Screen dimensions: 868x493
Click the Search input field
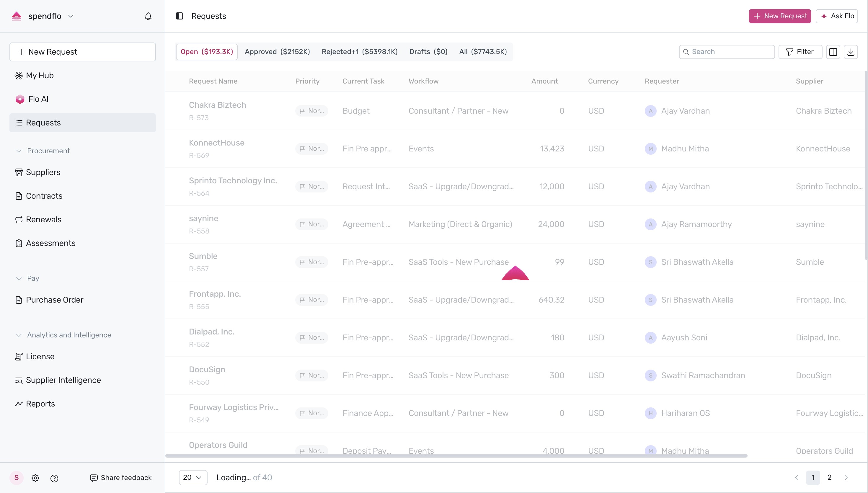click(727, 52)
